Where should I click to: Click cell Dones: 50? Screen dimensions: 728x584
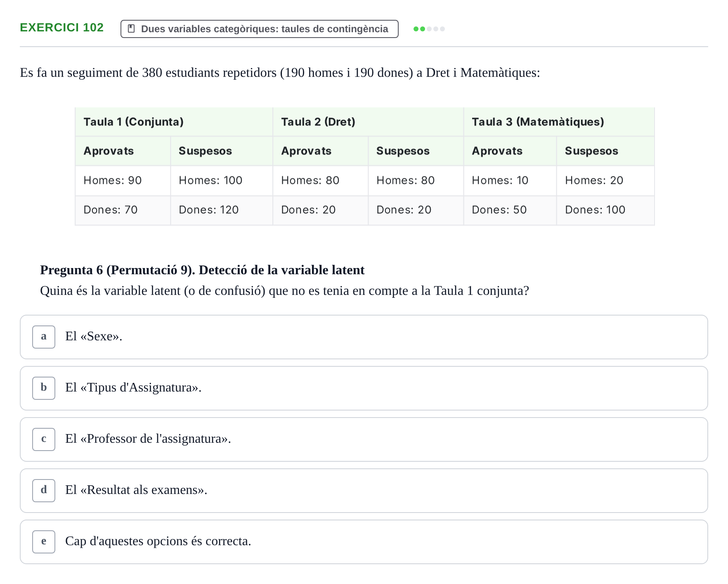(x=510, y=210)
